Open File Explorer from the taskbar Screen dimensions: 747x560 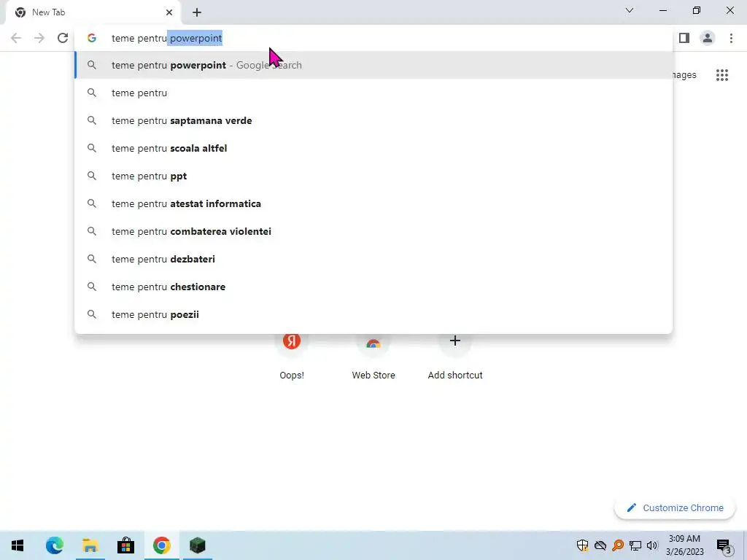click(x=90, y=545)
